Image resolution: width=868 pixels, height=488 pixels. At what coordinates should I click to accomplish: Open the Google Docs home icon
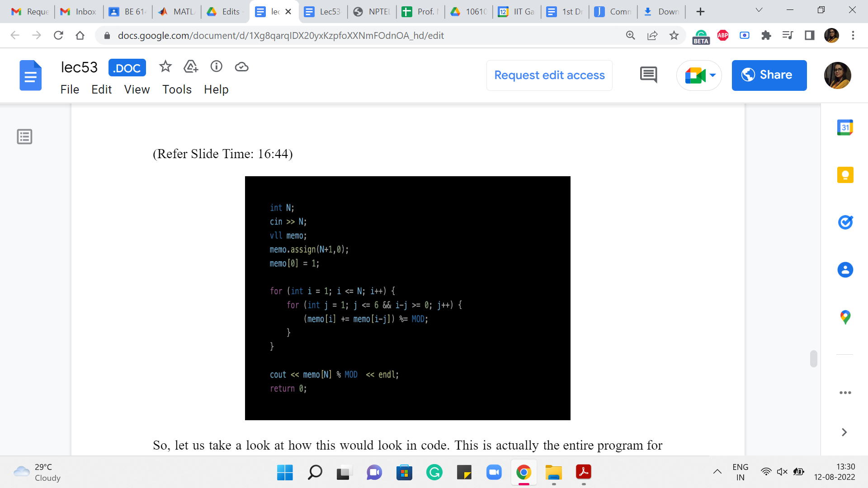pos(30,75)
